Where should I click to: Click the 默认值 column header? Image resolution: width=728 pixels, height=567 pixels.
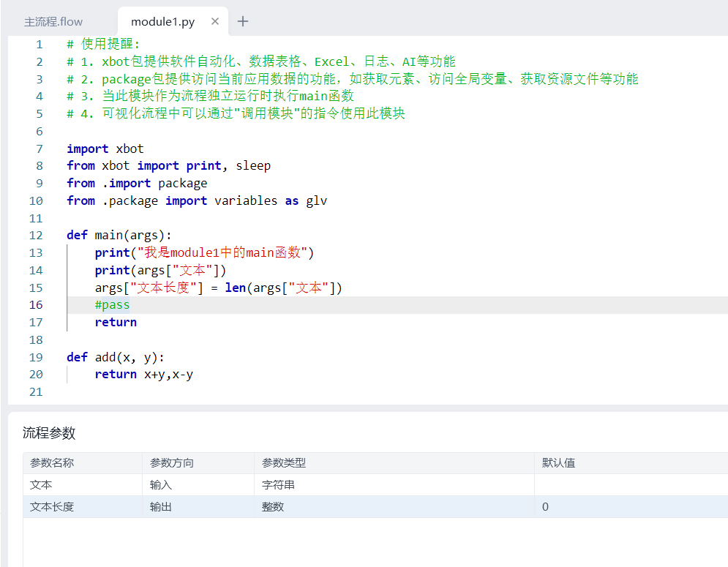(558, 463)
